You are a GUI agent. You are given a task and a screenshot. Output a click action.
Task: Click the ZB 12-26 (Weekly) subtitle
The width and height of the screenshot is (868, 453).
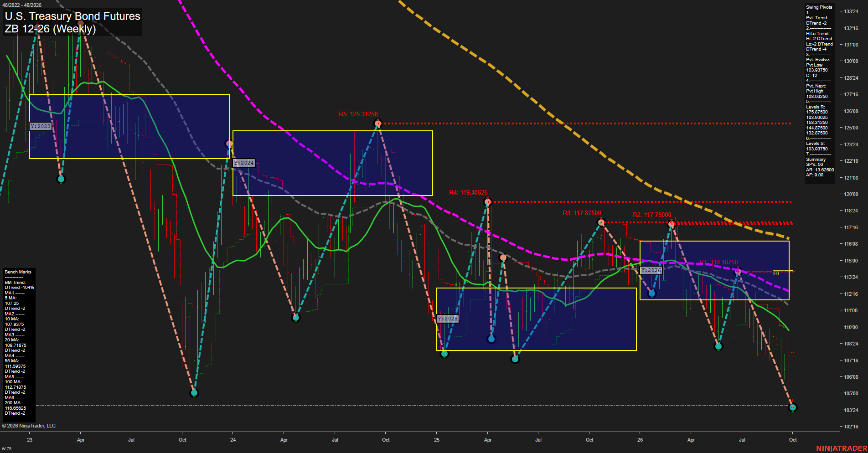pos(50,29)
